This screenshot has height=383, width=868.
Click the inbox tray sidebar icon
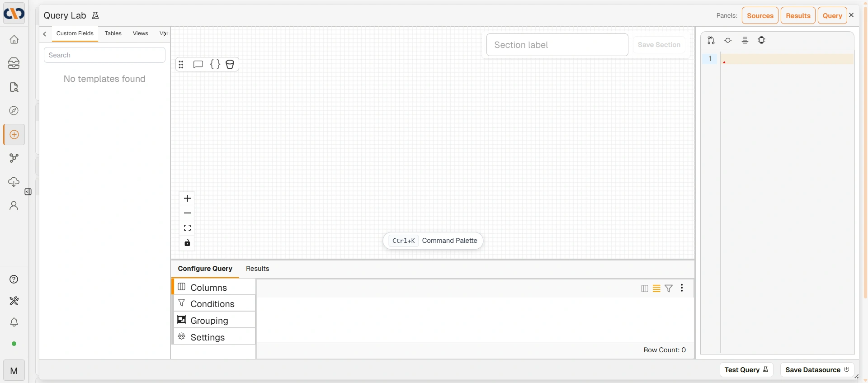click(x=14, y=63)
